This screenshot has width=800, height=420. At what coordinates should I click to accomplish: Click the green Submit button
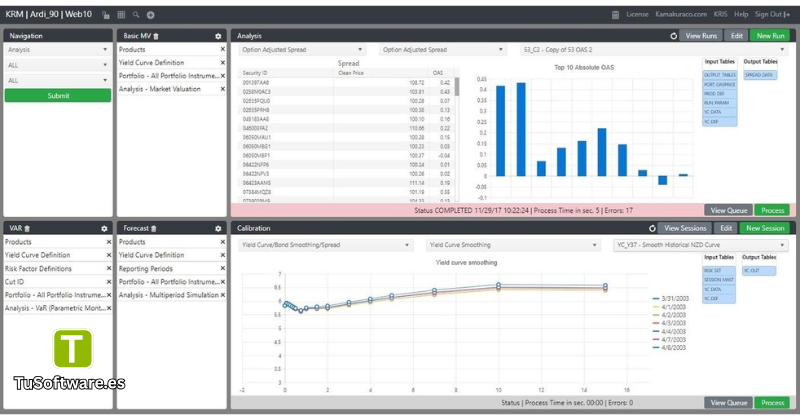pos(58,95)
